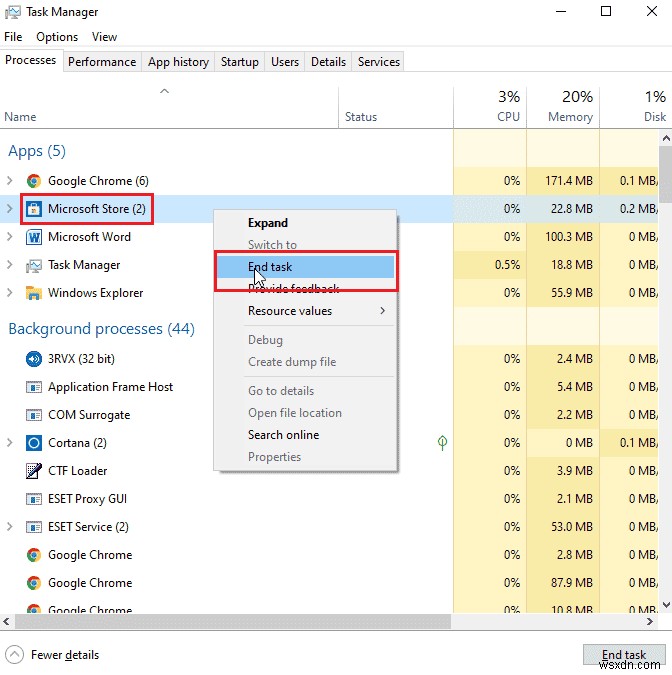This screenshot has height=675, width=672.
Task: Expand the Cortana (2) group
Action: (x=9, y=442)
